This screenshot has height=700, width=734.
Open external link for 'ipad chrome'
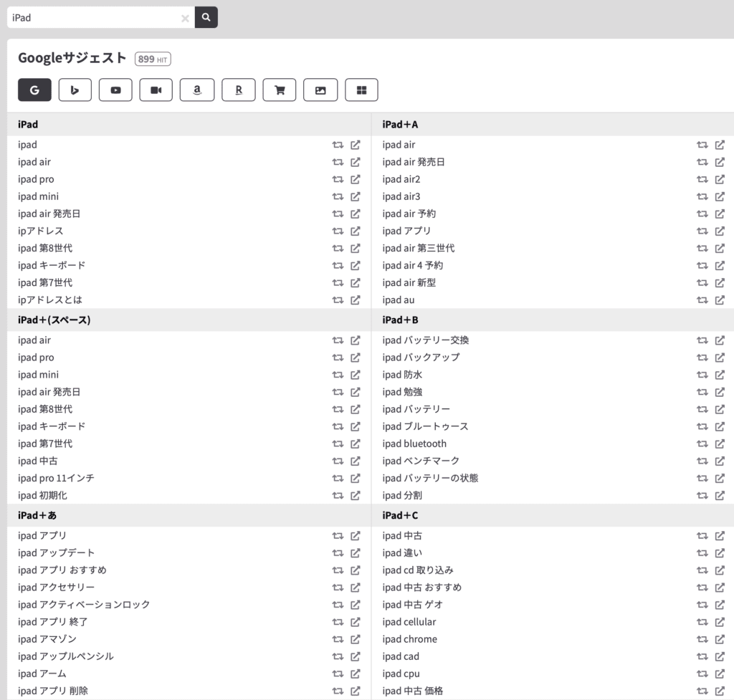point(720,639)
